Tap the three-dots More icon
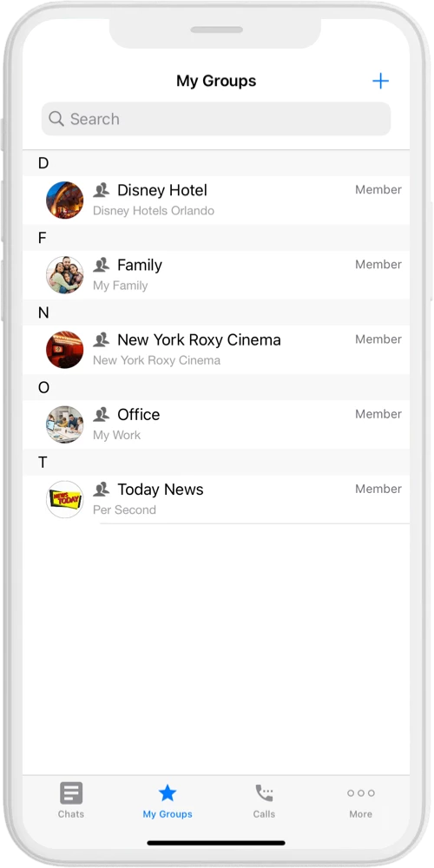The width and height of the screenshot is (434, 868). (361, 793)
